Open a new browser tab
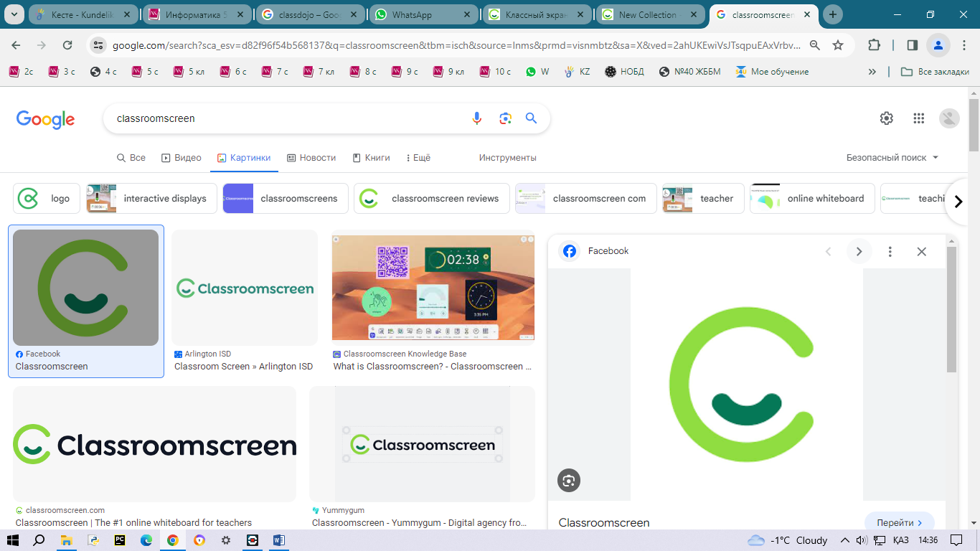The width and height of the screenshot is (980, 551). [833, 14]
